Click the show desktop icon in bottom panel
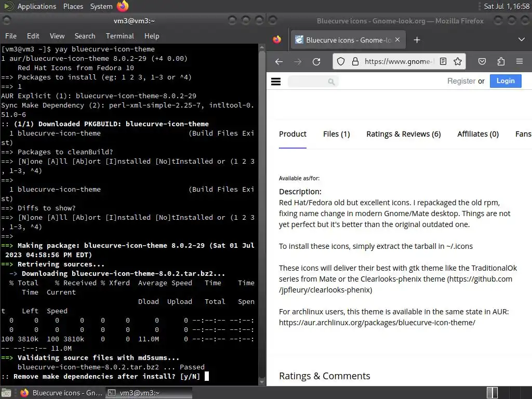Screen dimensions: 532x399 point(6,393)
